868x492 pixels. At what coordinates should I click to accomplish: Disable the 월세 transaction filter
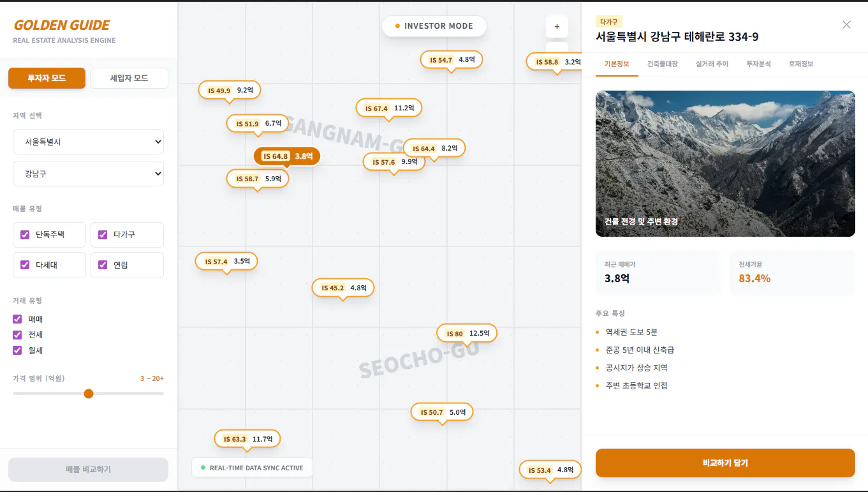[16, 350]
